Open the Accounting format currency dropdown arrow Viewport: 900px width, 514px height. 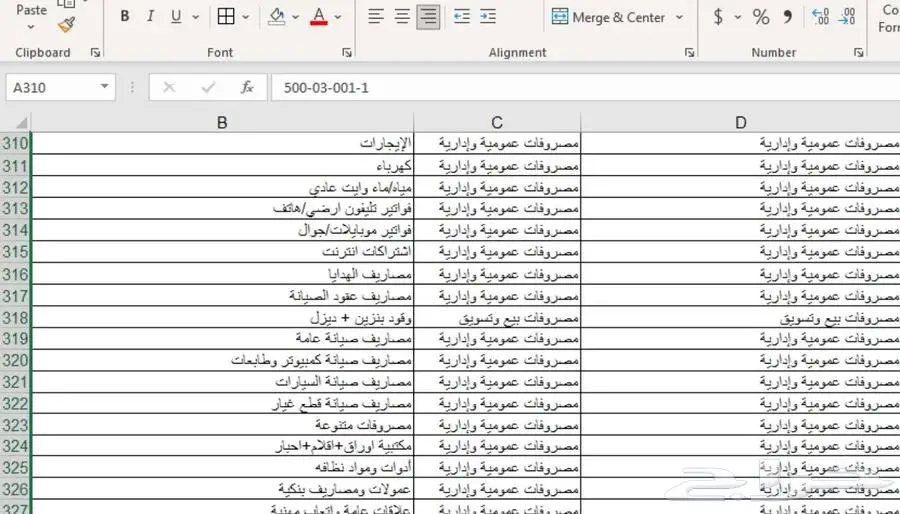click(738, 17)
